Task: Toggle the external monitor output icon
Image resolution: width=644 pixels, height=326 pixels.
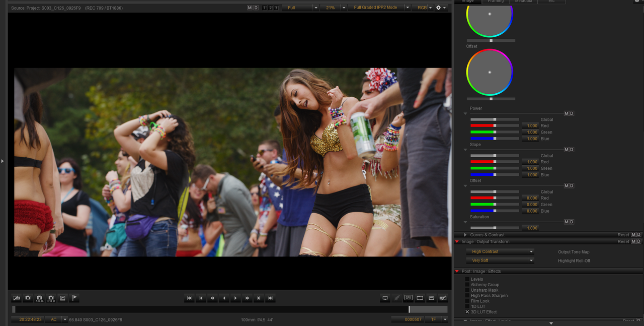Action: [x=385, y=298]
